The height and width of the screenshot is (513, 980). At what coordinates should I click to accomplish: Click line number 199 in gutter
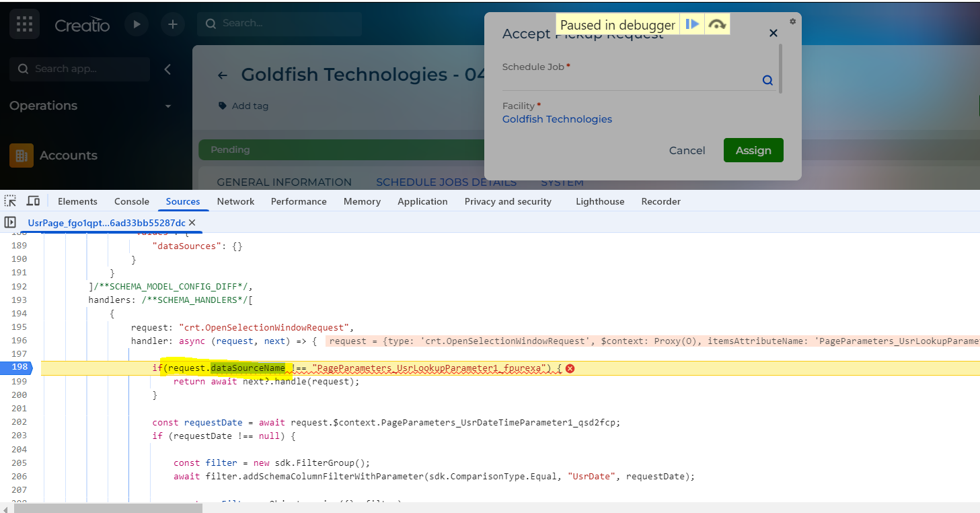19,381
